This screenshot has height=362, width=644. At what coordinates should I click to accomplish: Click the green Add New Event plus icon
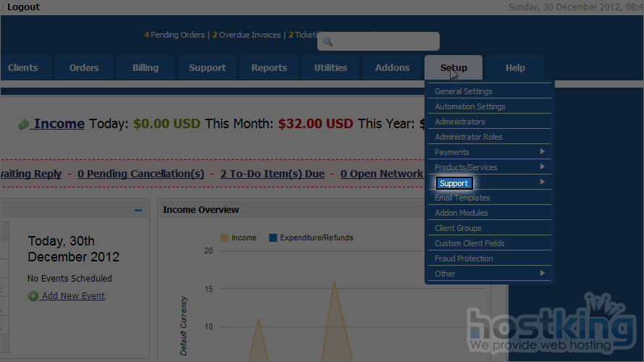pos(33,296)
